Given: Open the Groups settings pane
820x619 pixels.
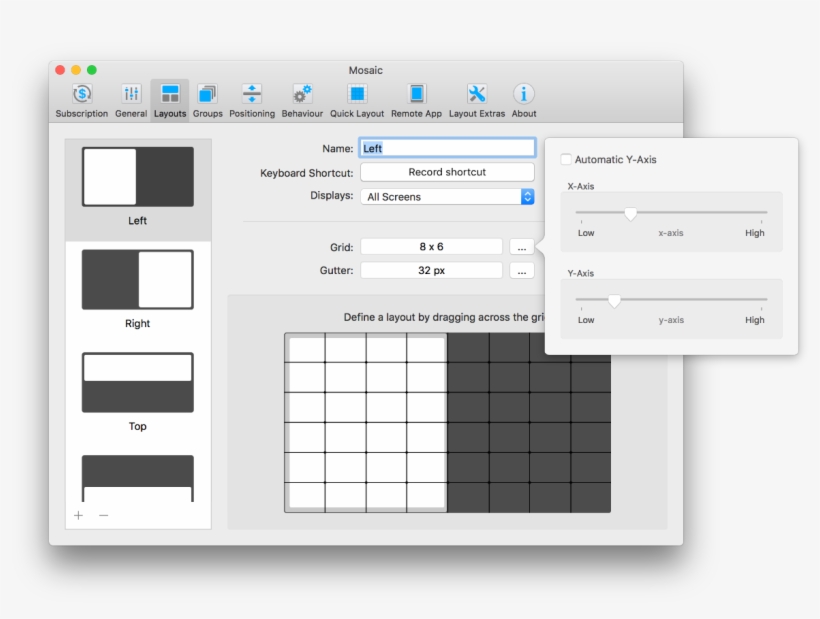Looking at the screenshot, I should click(x=207, y=95).
